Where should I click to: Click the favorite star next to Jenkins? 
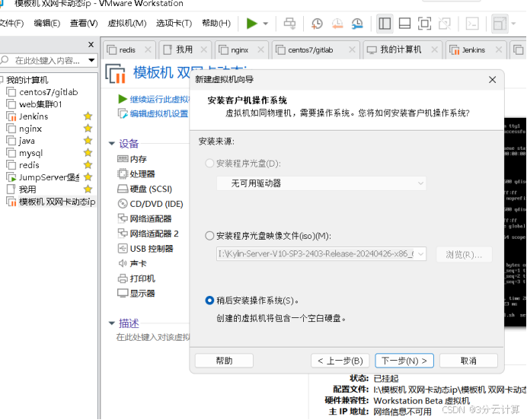point(88,116)
